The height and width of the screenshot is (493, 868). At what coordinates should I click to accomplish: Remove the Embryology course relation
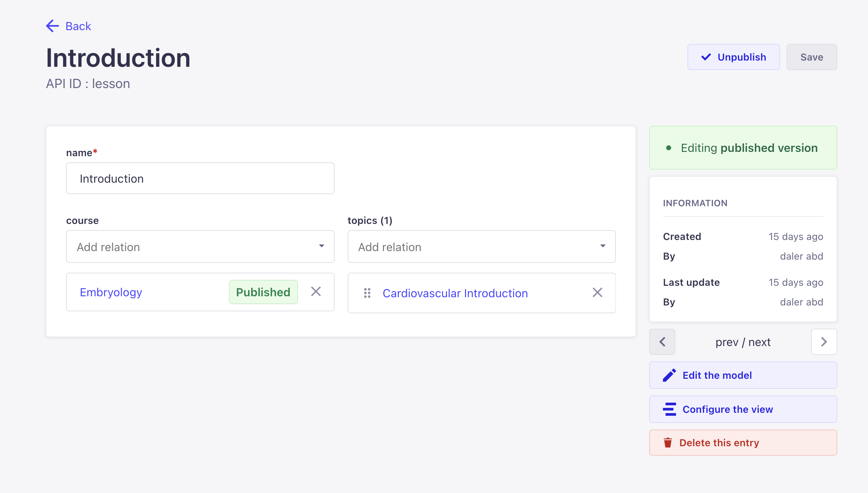click(x=316, y=292)
